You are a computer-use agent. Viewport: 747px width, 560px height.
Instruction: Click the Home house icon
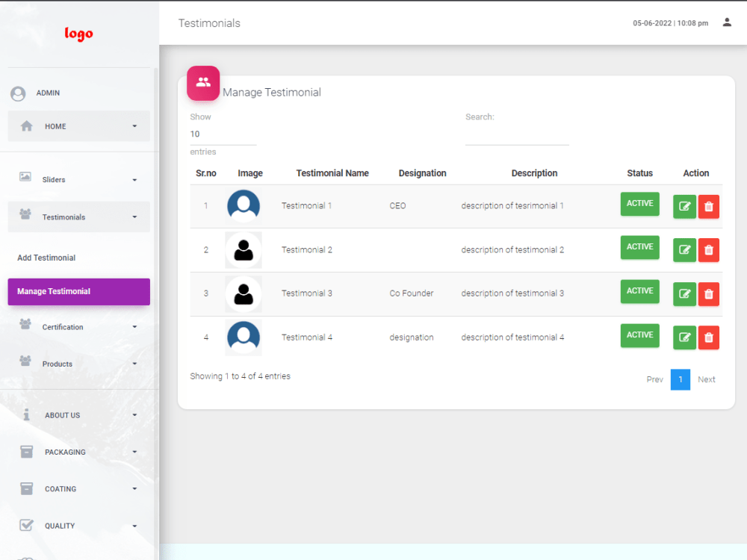[27, 125]
